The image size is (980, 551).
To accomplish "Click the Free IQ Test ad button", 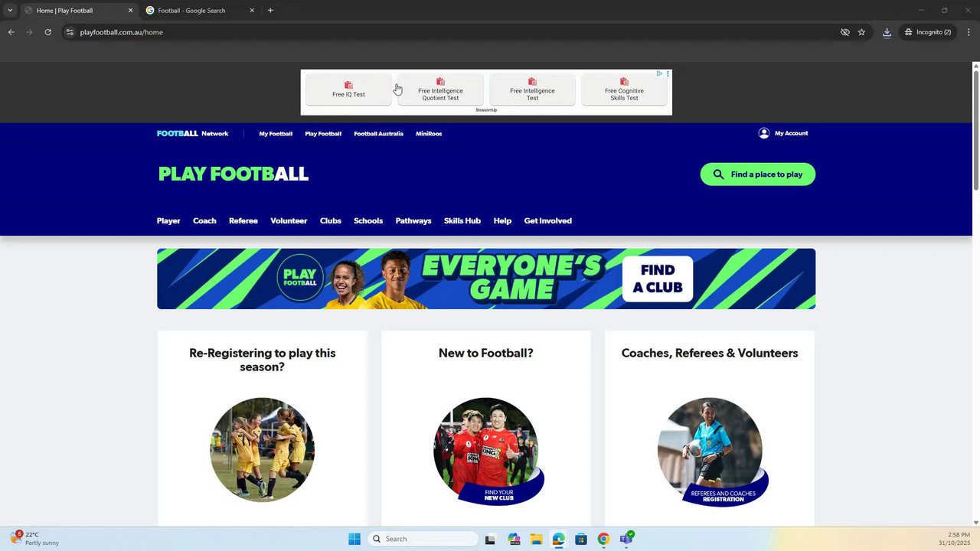I will point(348,90).
